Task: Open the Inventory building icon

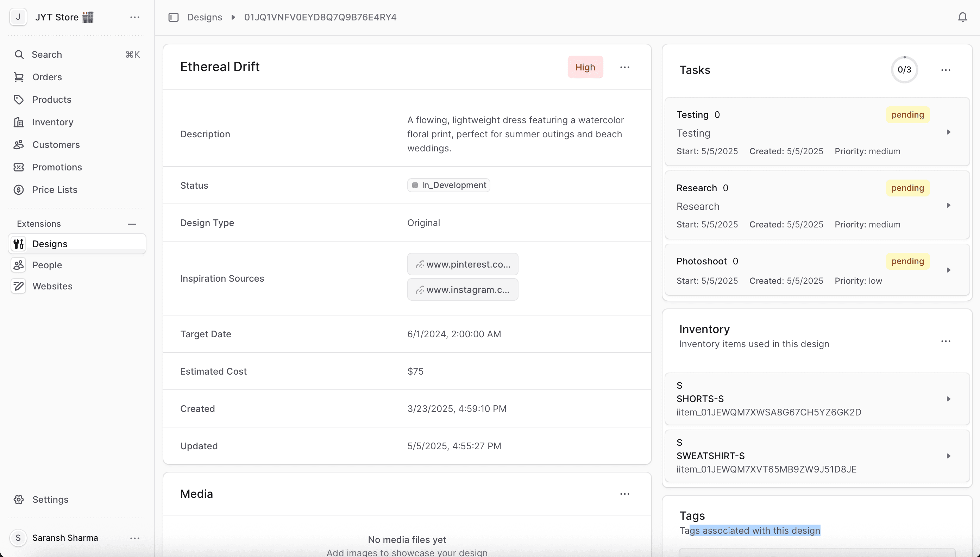Action: tap(19, 122)
